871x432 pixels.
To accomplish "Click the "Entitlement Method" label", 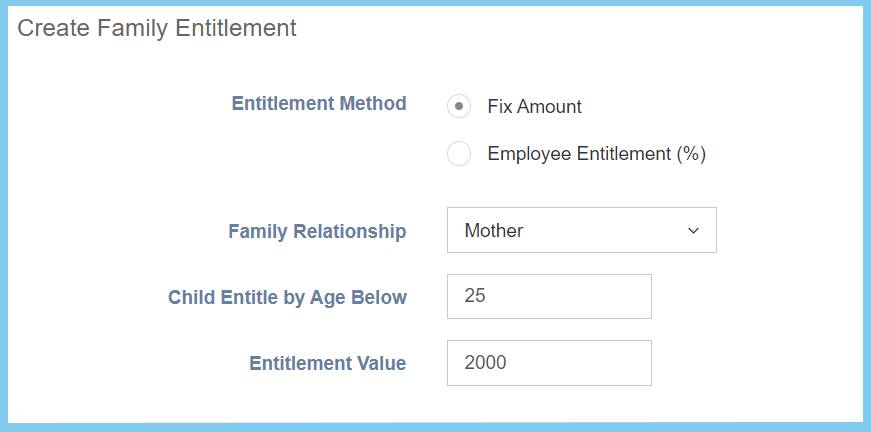I will tap(319, 103).
